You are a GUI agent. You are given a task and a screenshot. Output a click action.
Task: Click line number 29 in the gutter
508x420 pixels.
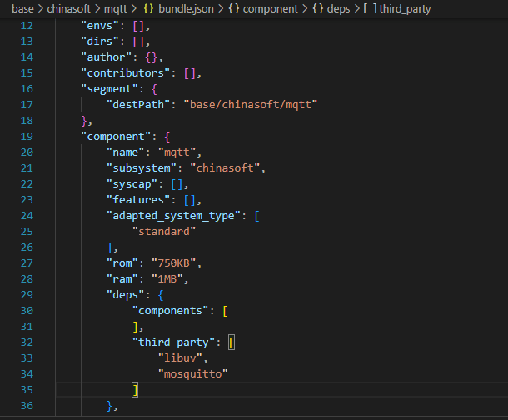[x=24, y=293]
